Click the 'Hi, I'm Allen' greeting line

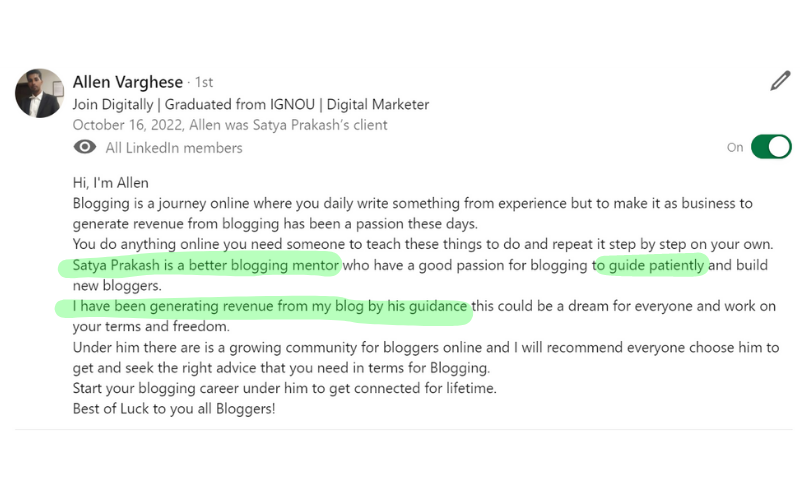coord(111,183)
